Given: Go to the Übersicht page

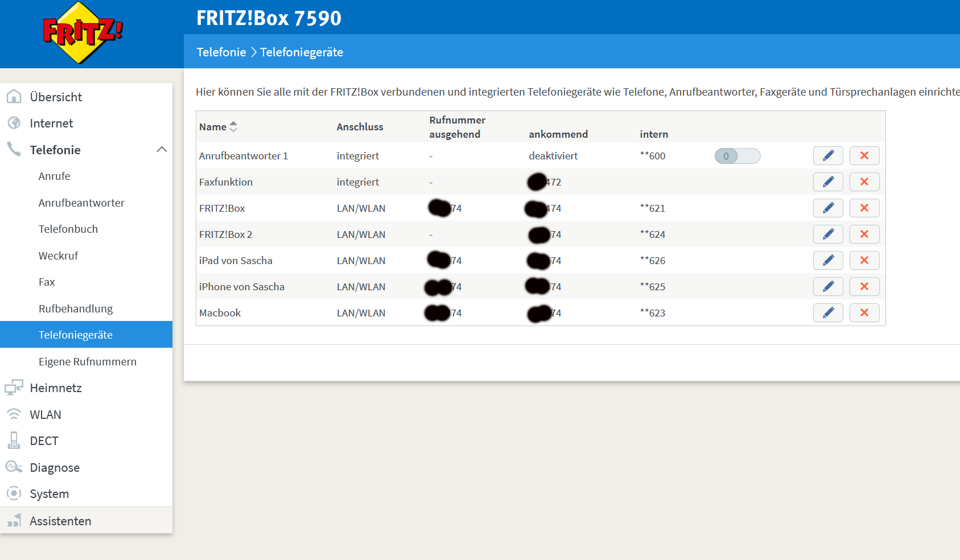Looking at the screenshot, I should tap(56, 97).
